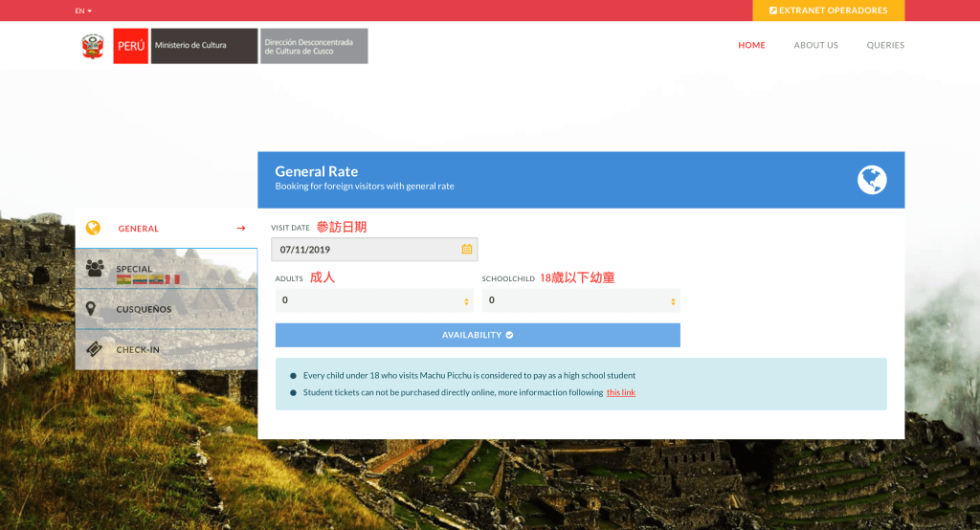The width and height of the screenshot is (980, 530).
Task: Click the Adults quantity spinner arrows
Action: click(467, 301)
